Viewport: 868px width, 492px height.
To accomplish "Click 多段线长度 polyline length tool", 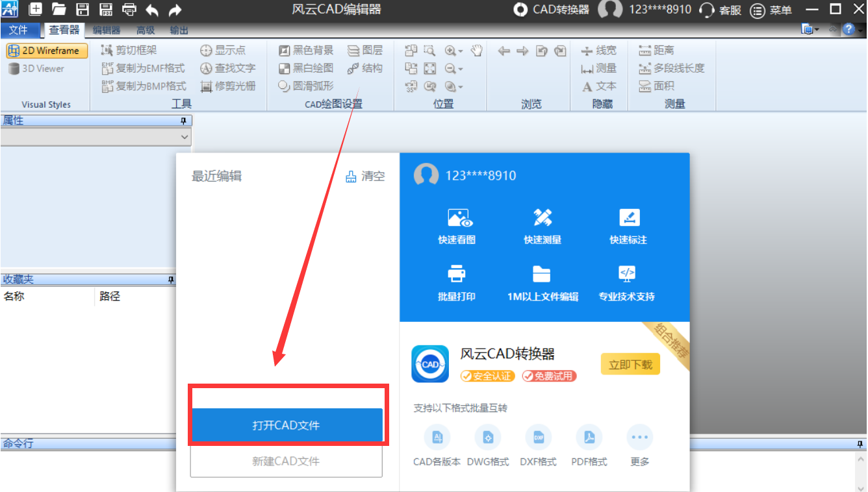I will pos(671,68).
